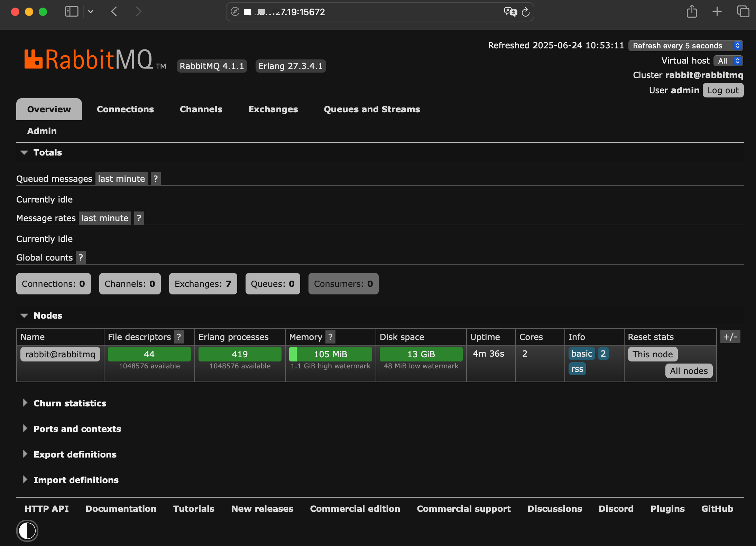The image size is (756, 546).
Task: Click the 105 MiB memory usage bar
Action: point(330,354)
